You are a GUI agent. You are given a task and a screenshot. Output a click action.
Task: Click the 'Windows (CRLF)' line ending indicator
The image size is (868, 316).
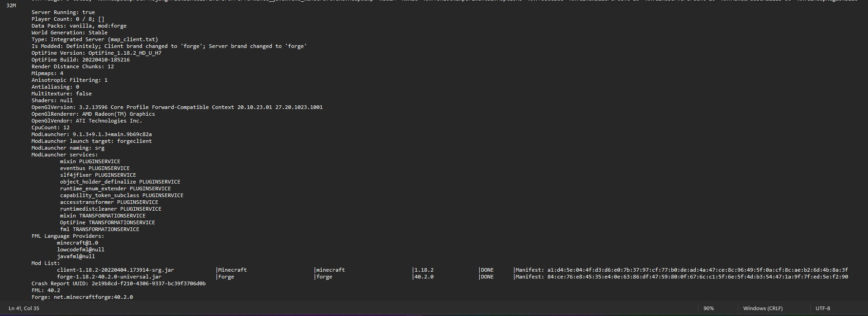(x=763, y=308)
